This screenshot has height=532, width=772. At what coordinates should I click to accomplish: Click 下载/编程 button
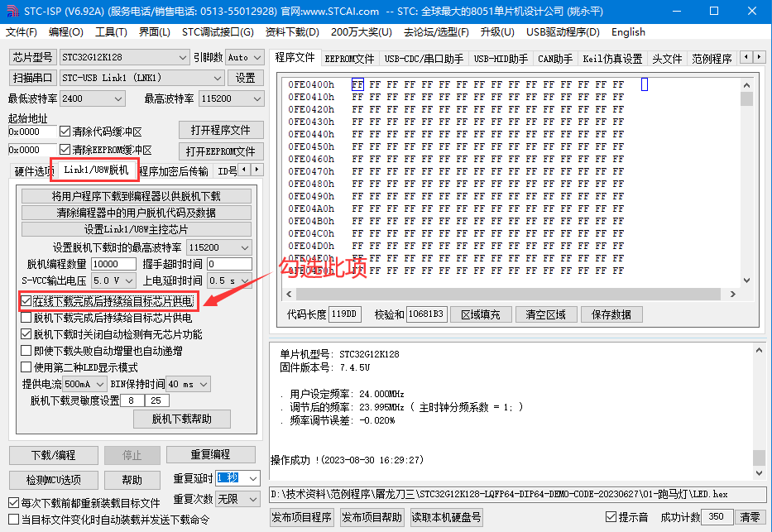[x=54, y=455]
